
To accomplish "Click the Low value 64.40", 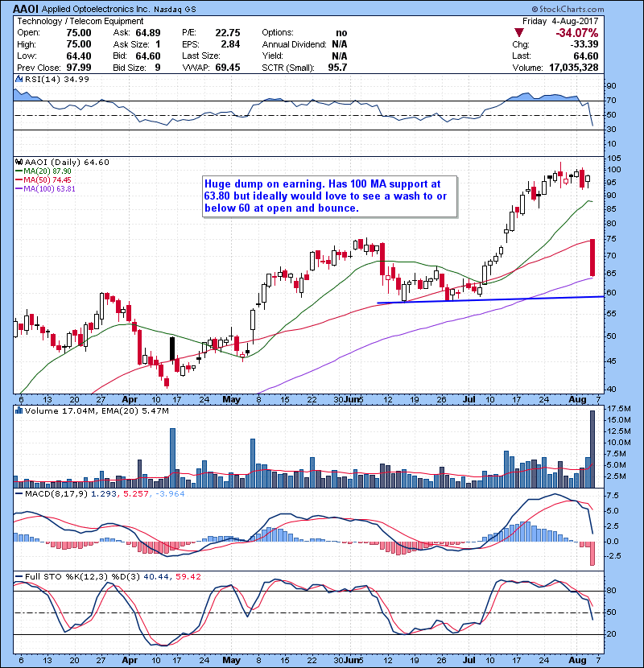I will (x=79, y=56).
